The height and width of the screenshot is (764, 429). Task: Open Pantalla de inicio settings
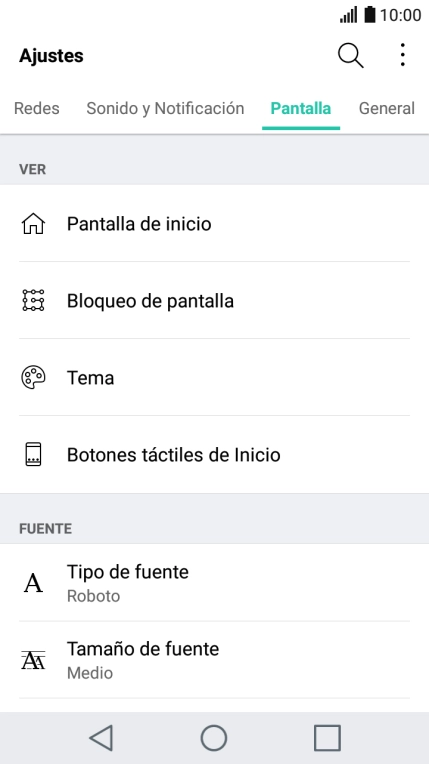point(214,224)
